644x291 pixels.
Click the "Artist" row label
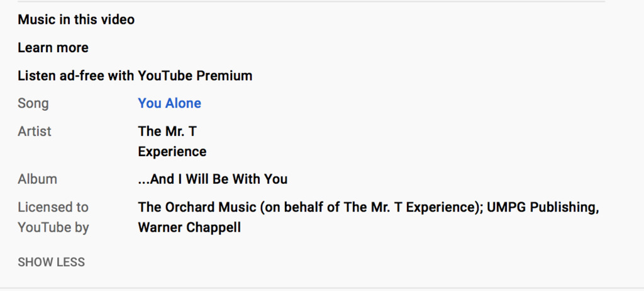click(35, 132)
